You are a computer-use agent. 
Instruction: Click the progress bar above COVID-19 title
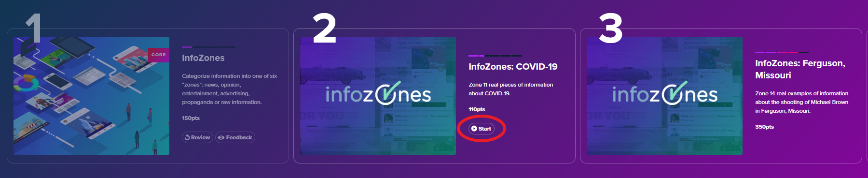click(495, 56)
